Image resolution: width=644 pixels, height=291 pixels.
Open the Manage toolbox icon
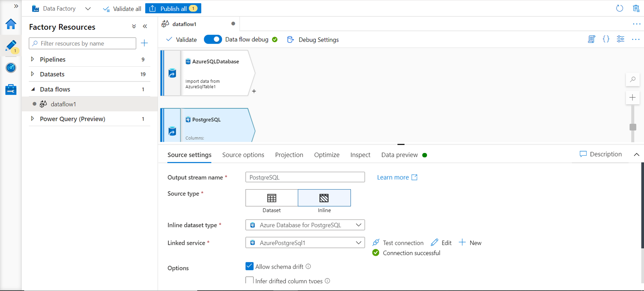point(11,90)
